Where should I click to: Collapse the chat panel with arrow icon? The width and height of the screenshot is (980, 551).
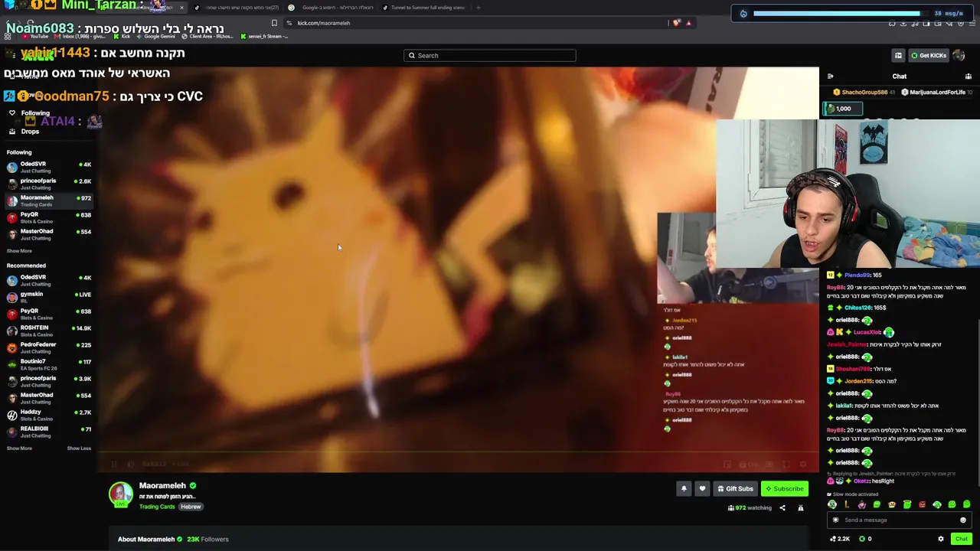830,76
